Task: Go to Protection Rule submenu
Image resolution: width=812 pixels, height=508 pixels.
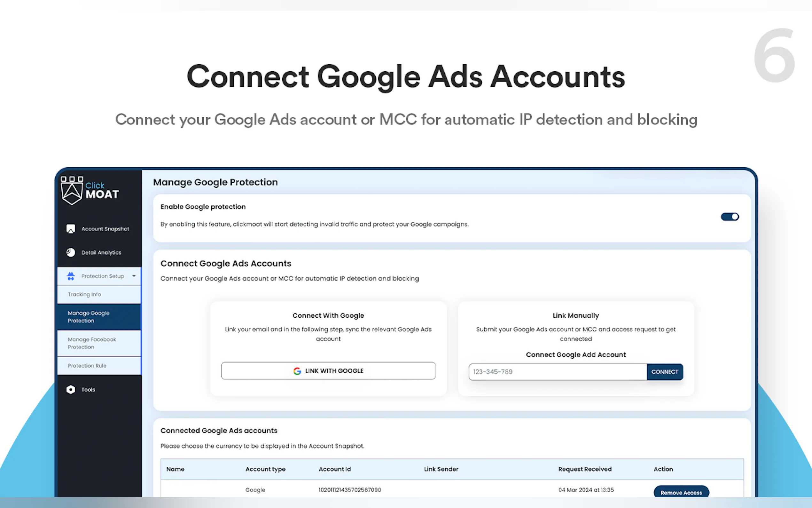Action: tap(87, 366)
